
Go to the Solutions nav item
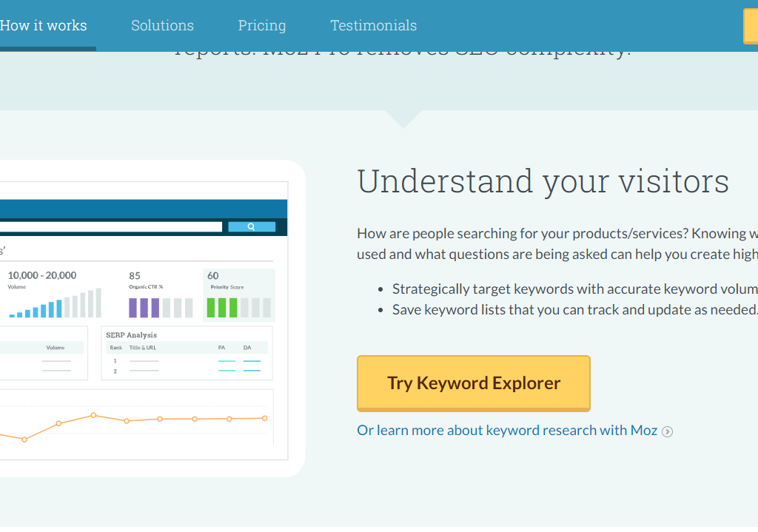(162, 26)
